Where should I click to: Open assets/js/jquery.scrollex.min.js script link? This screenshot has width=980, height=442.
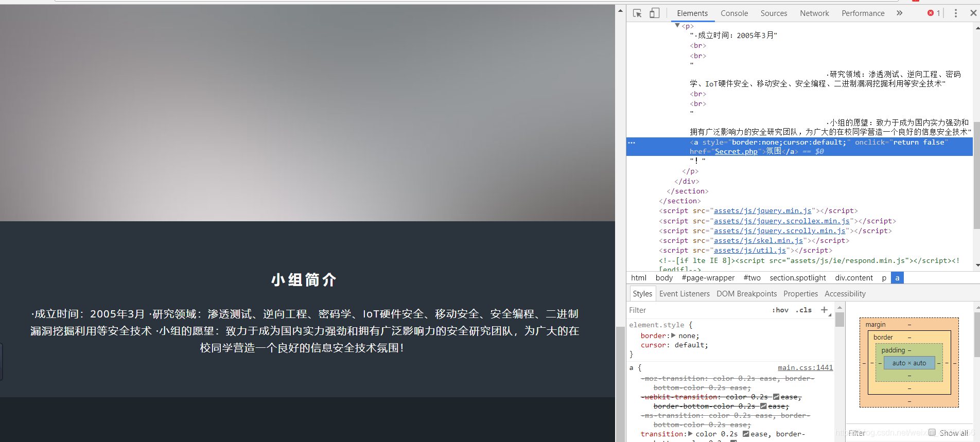[781, 221]
